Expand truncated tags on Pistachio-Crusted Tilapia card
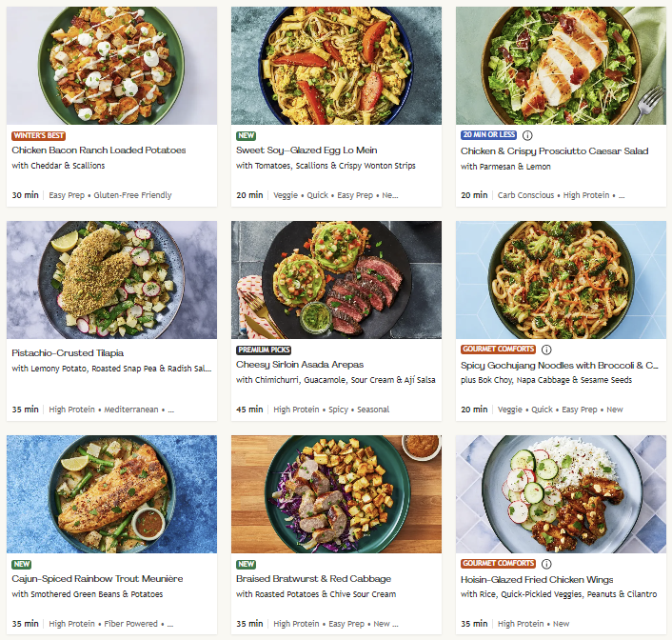This screenshot has height=640, width=672. tap(171, 410)
